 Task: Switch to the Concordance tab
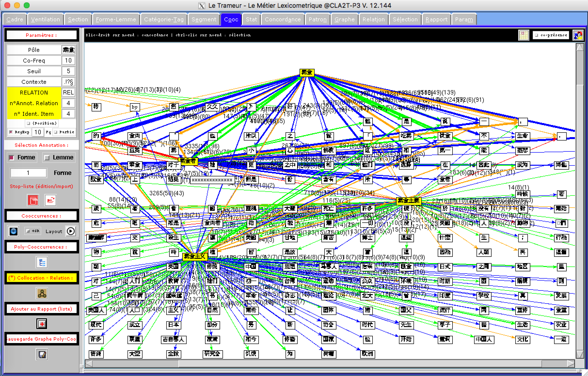point(283,19)
